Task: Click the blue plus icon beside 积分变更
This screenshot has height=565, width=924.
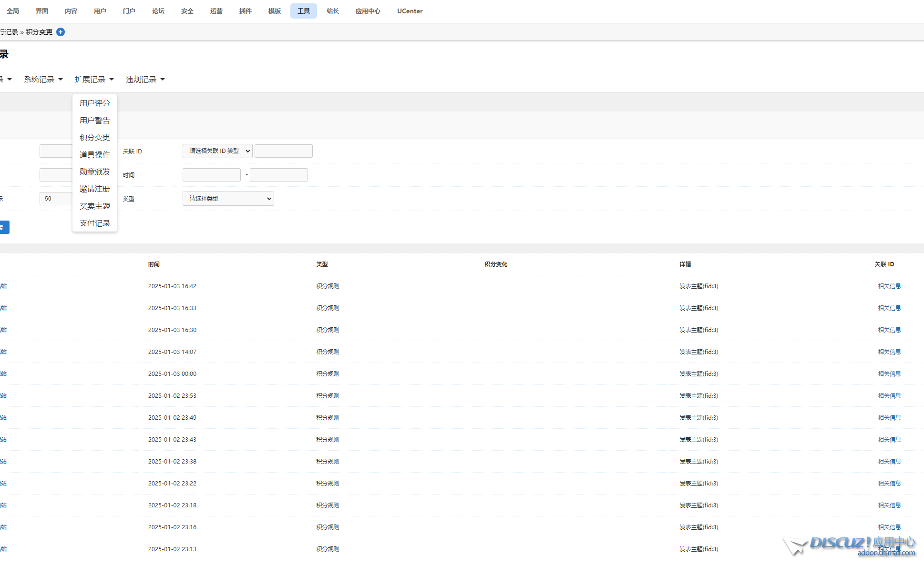Action: (x=61, y=32)
